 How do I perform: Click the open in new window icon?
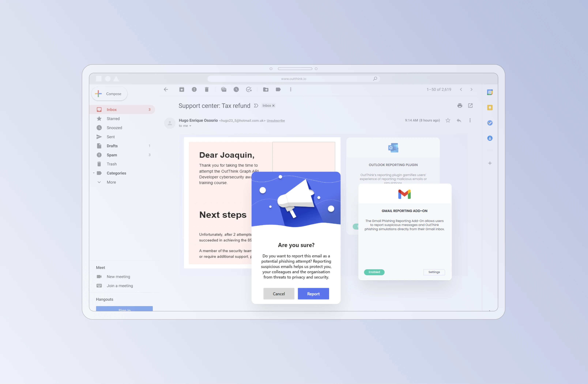point(471,105)
